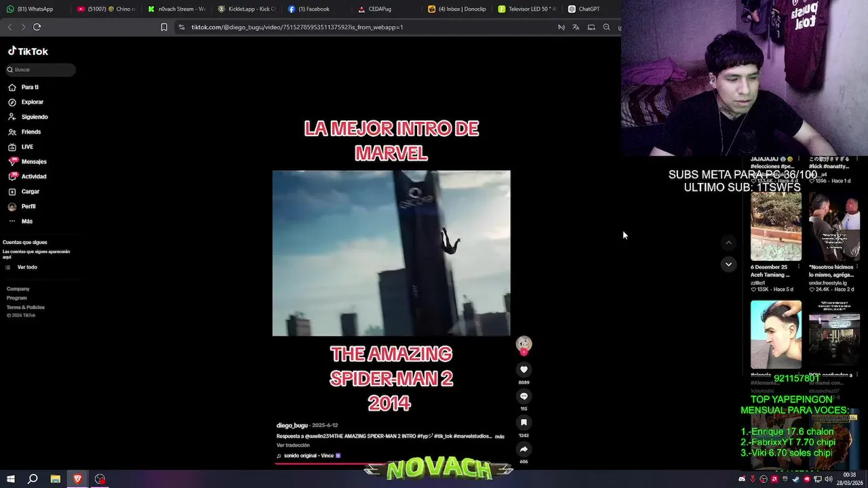Follow creator via plus badge on avatar
The width and height of the screenshot is (868, 488).
pyautogui.click(x=524, y=352)
